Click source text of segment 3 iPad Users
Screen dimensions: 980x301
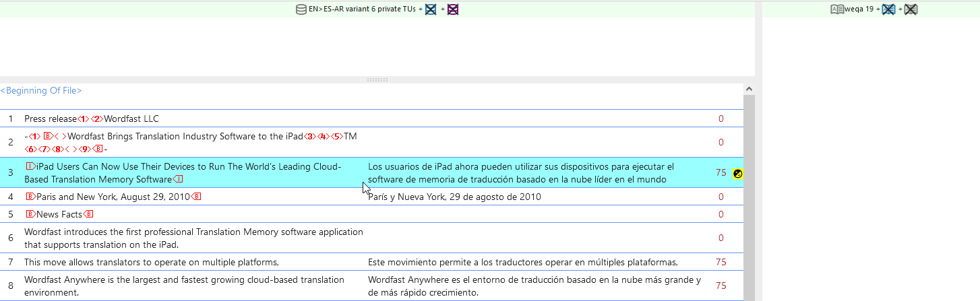pyautogui.click(x=183, y=173)
